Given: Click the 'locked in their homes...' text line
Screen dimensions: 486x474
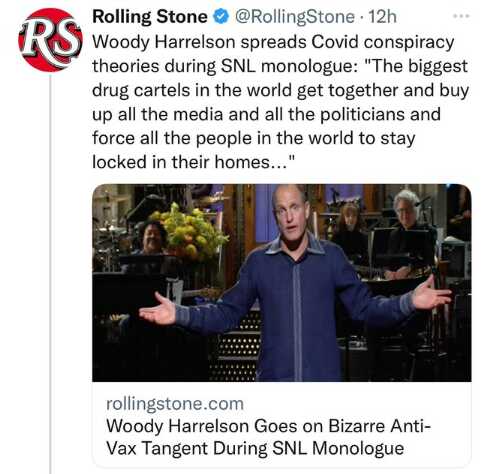Looking at the screenshot, I should click(x=194, y=162).
